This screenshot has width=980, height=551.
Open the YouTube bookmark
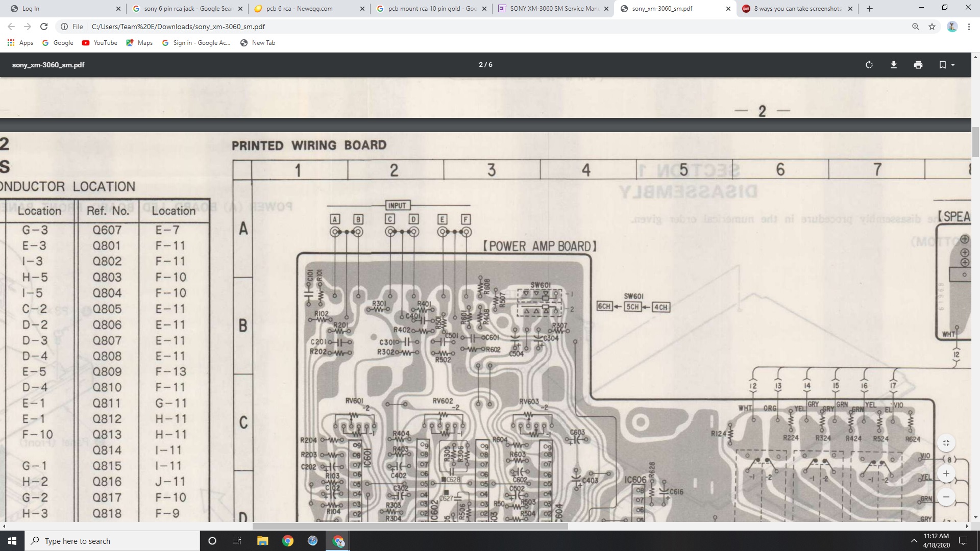click(100, 43)
